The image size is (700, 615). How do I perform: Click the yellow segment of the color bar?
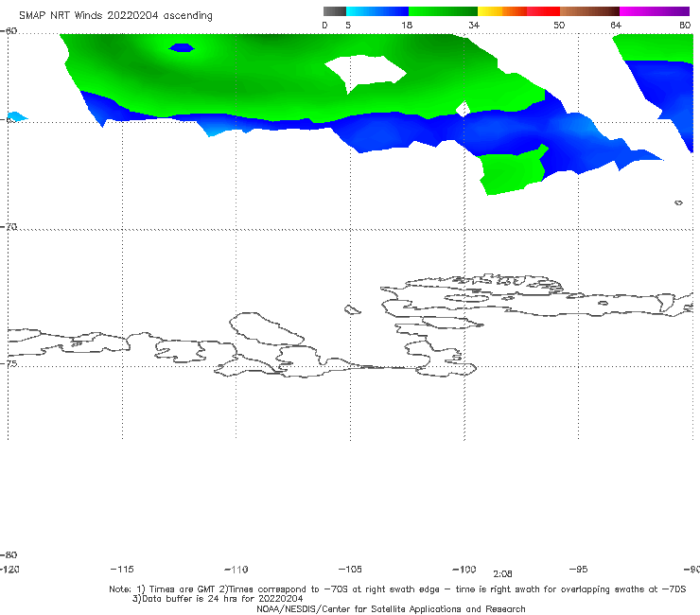pyautogui.click(x=490, y=11)
